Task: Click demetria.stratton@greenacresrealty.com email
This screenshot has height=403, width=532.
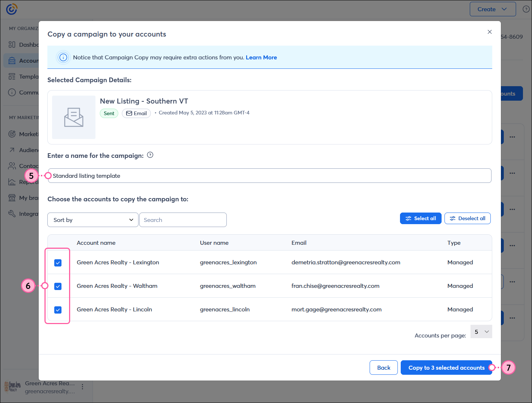Action: (346, 262)
